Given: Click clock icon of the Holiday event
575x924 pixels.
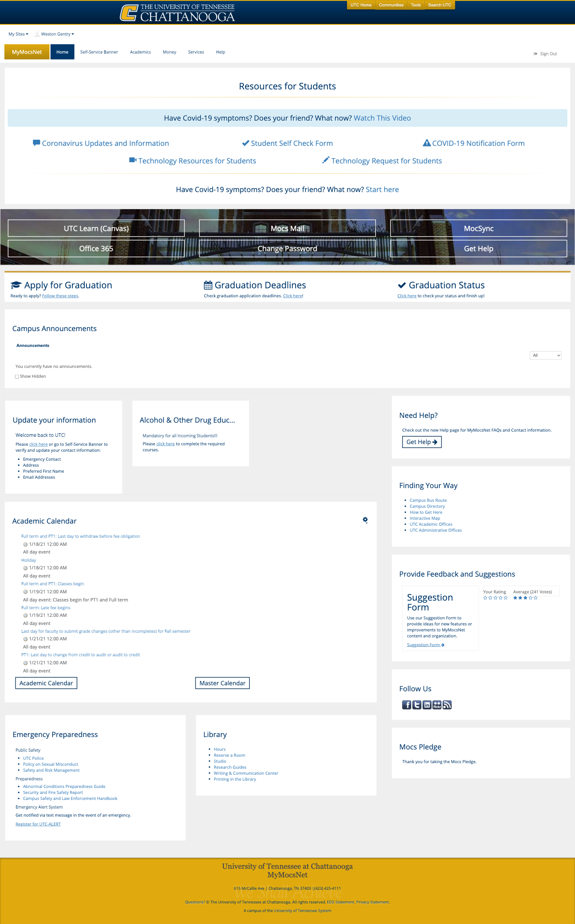Looking at the screenshot, I should coord(25,568).
